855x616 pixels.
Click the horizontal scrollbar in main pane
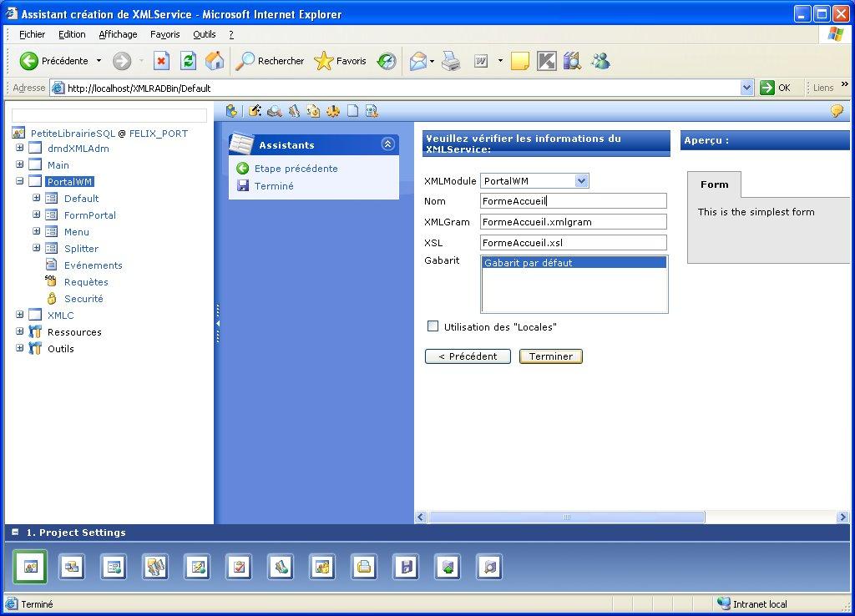(x=566, y=518)
